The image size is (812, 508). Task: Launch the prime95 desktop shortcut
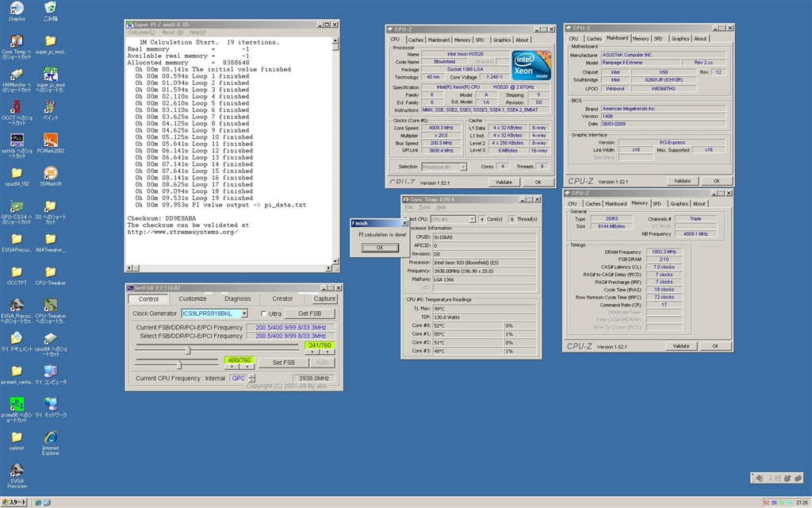pyautogui.click(x=16, y=403)
